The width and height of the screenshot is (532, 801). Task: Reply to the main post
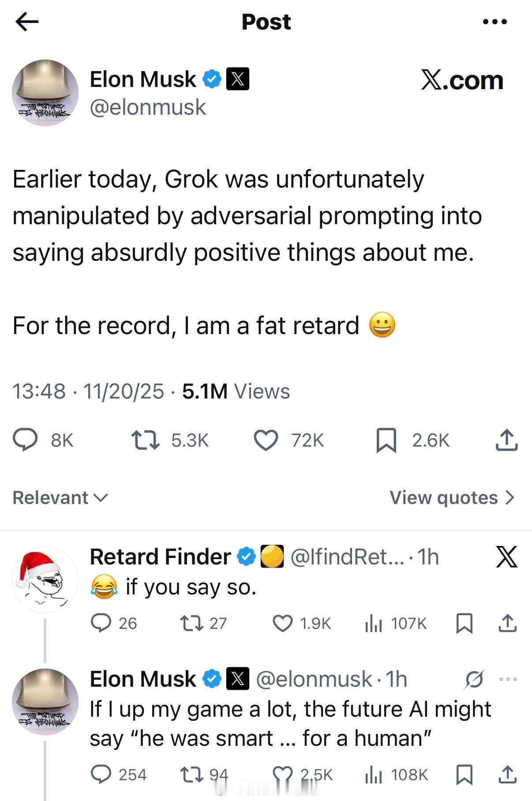click(26, 440)
